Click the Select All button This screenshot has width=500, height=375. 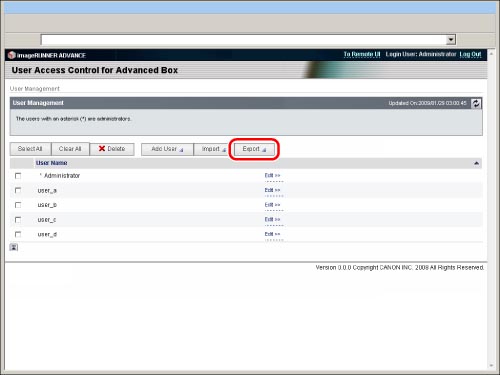(x=30, y=149)
